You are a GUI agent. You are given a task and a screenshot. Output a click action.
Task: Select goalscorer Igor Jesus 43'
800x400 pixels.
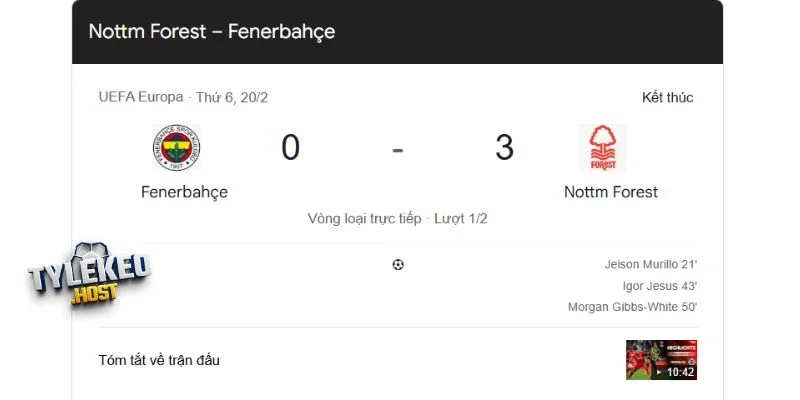click(x=659, y=286)
